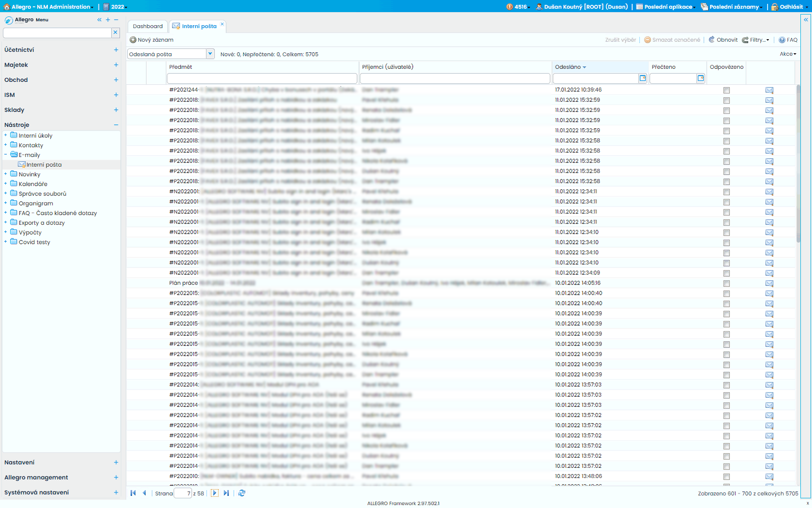The image size is (812, 508).
Task: Click Nový záznam to create a message
Action: (152, 40)
